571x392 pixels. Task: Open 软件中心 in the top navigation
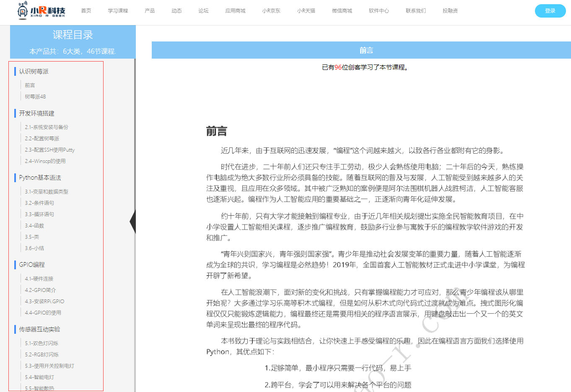click(x=379, y=11)
